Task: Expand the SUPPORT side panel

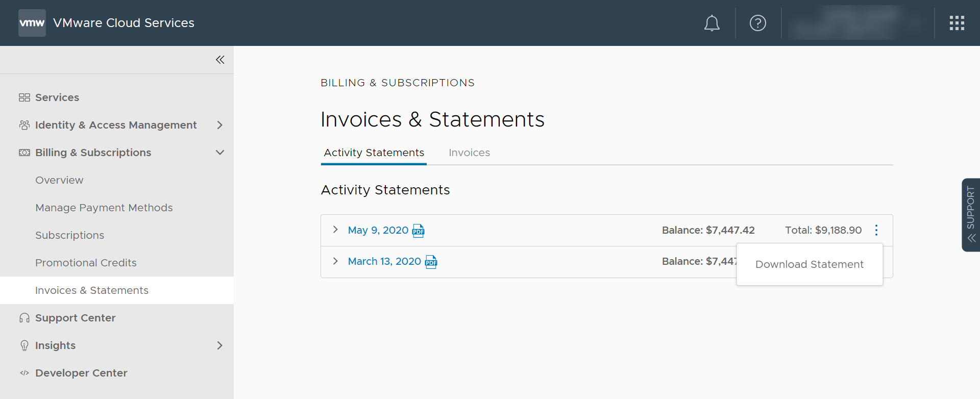Action: pos(971,215)
